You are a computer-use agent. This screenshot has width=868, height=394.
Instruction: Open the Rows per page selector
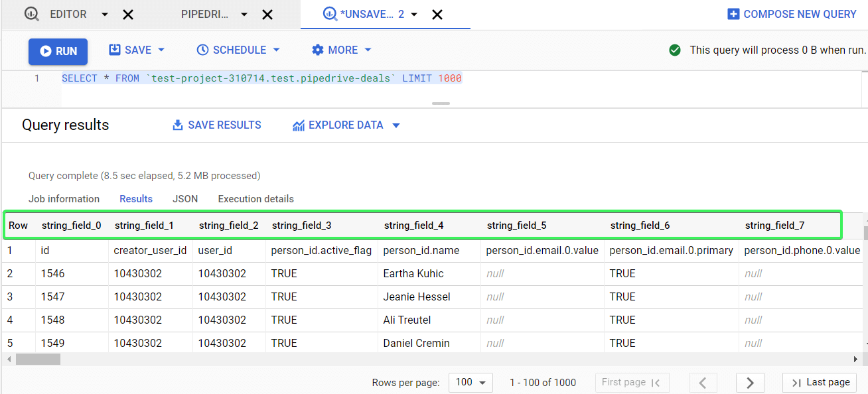[470, 382]
